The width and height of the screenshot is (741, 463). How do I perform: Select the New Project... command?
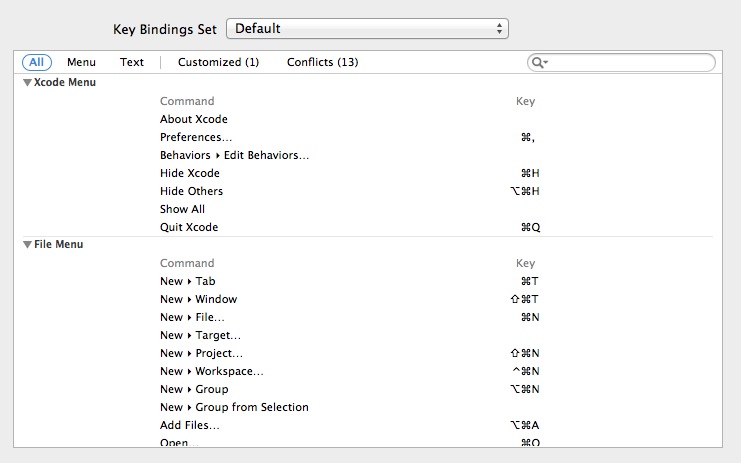click(201, 353)
